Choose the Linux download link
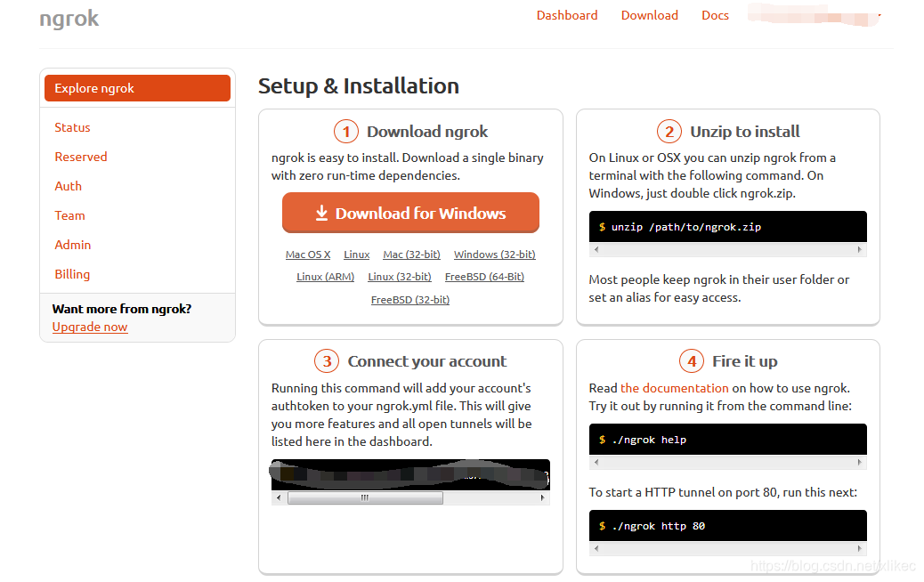Screen dimensions: 924x582 pyautogui.click(x=357, y=255)
